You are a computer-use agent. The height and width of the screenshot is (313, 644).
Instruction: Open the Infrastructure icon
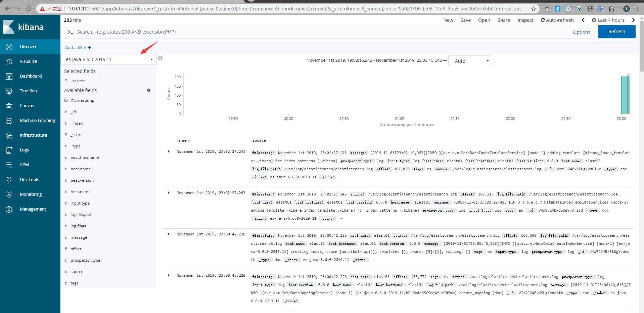9,135
